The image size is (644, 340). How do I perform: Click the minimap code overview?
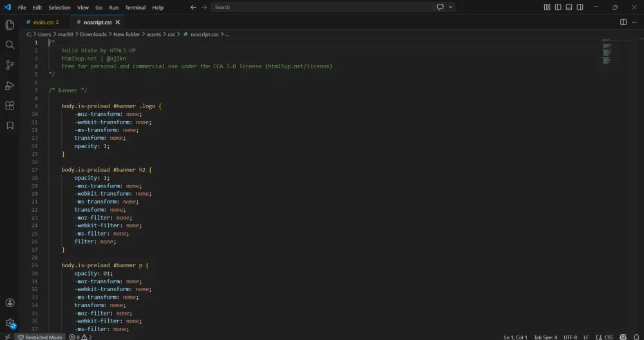pyautogui.click(x=607, y=52)
